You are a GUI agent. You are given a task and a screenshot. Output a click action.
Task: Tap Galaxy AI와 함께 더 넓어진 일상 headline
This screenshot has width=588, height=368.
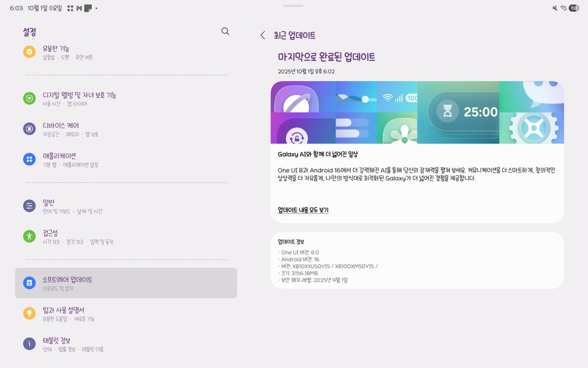pyautogui.click(x=318, y=154)
